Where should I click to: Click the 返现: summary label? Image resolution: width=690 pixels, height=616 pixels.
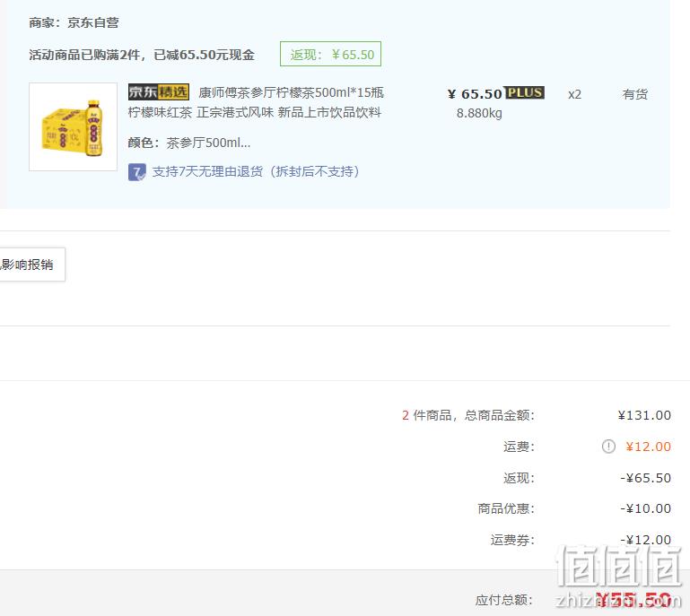tap(520, 478)
